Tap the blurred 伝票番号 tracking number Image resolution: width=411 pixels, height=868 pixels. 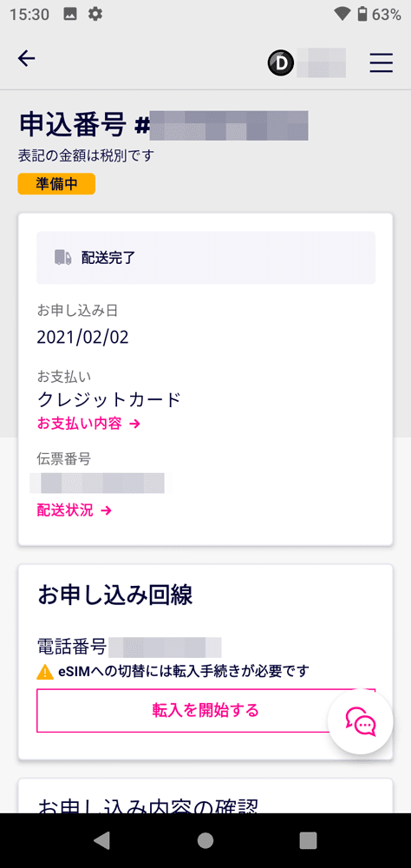click(x=100, y=483)
